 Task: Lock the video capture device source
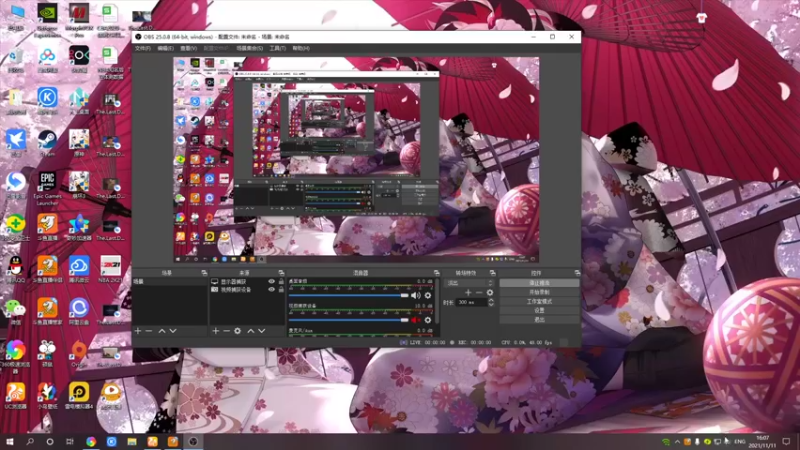click(281, 289)
